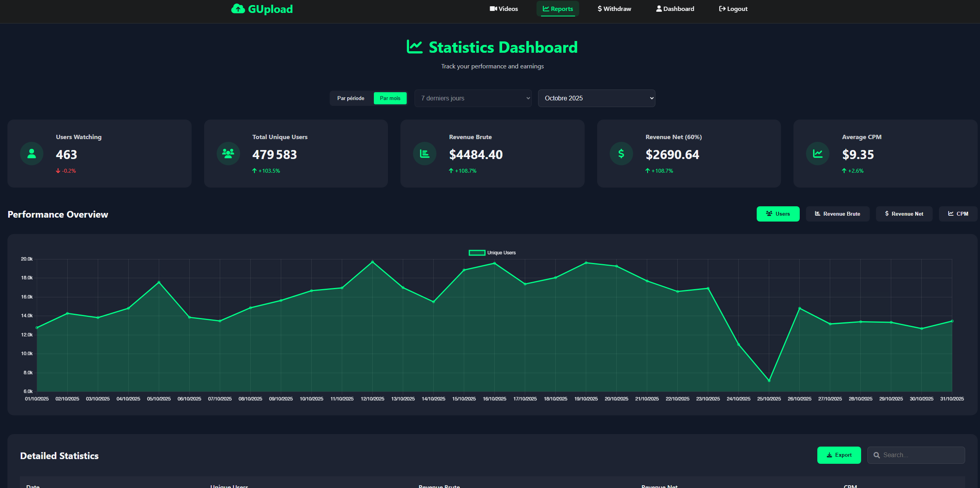Expand the Octobre 2025 month selector

click(x=596, y=98)
